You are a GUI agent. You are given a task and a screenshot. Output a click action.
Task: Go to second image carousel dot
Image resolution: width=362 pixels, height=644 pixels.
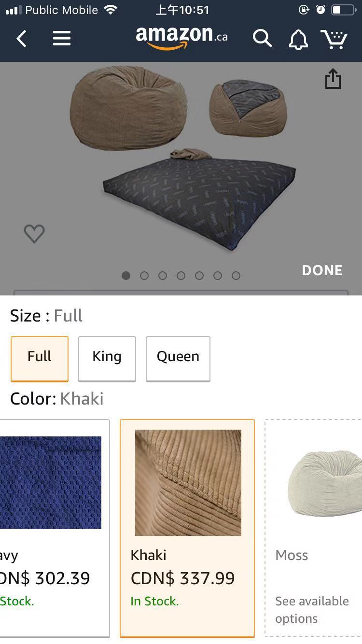(144, 276)
